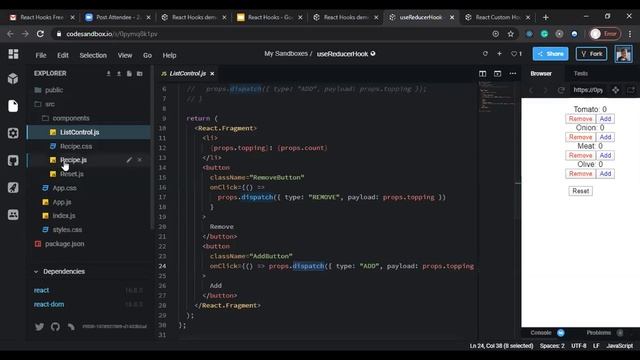This screenshot has width=640, height=360.
Task: Reload the Chrome page
Action: pos(40,34)
